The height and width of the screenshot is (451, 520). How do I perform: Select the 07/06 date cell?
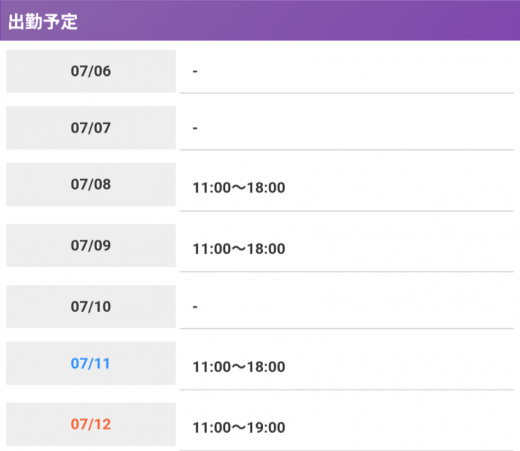pos(91,71)
